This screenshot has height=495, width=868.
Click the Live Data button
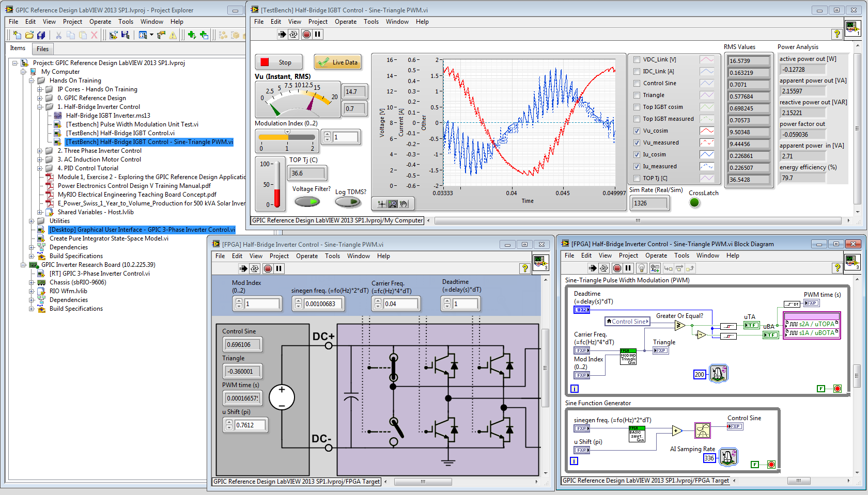(338, 62)
